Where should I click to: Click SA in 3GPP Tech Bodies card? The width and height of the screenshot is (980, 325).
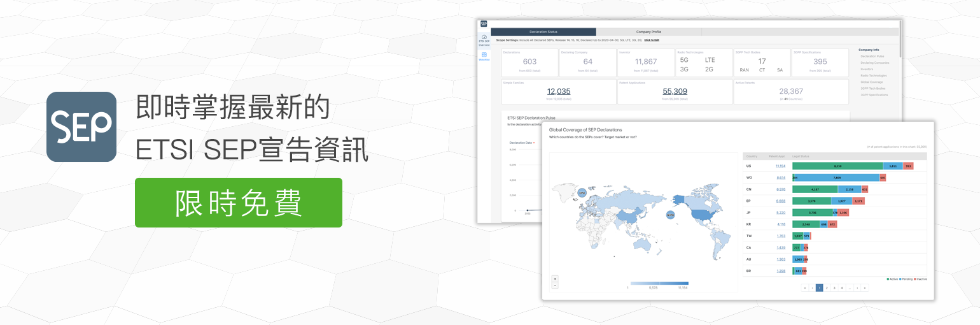click(x=780, y=70)
